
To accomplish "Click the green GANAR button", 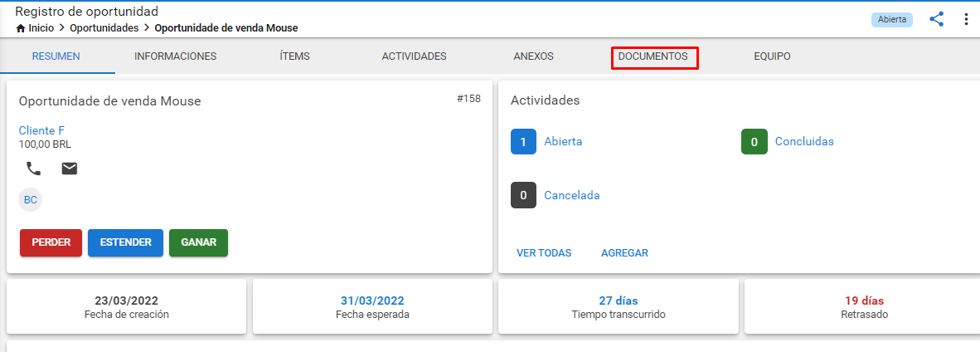I will [199, 242].
